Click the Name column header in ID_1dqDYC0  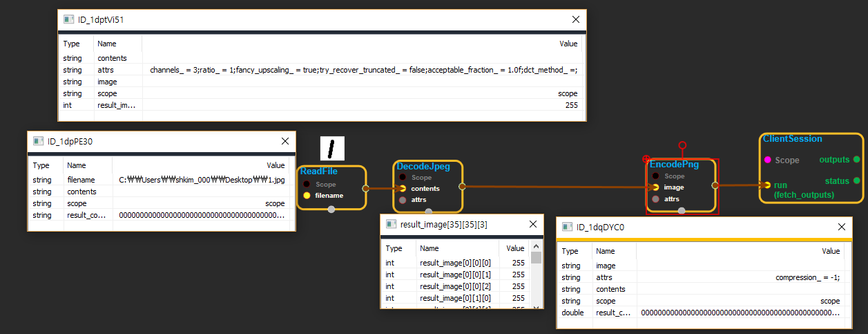[605, 252]
